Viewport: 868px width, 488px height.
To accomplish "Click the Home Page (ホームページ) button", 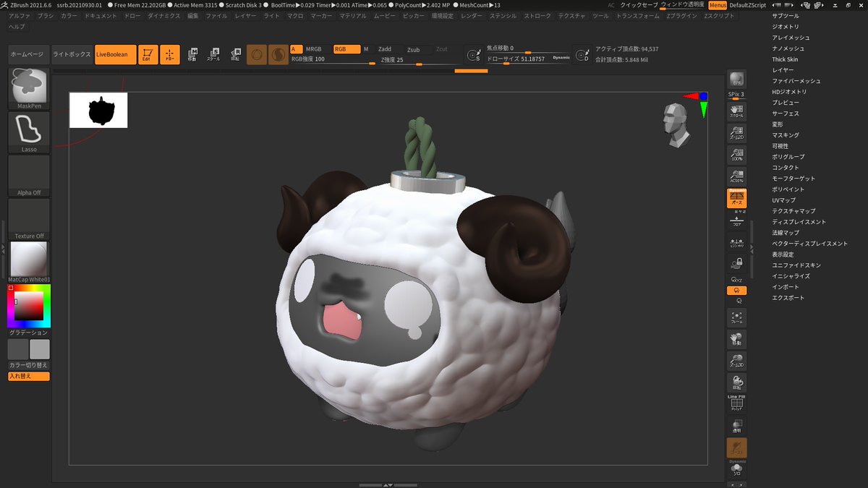I will click(x=29, y=54).
